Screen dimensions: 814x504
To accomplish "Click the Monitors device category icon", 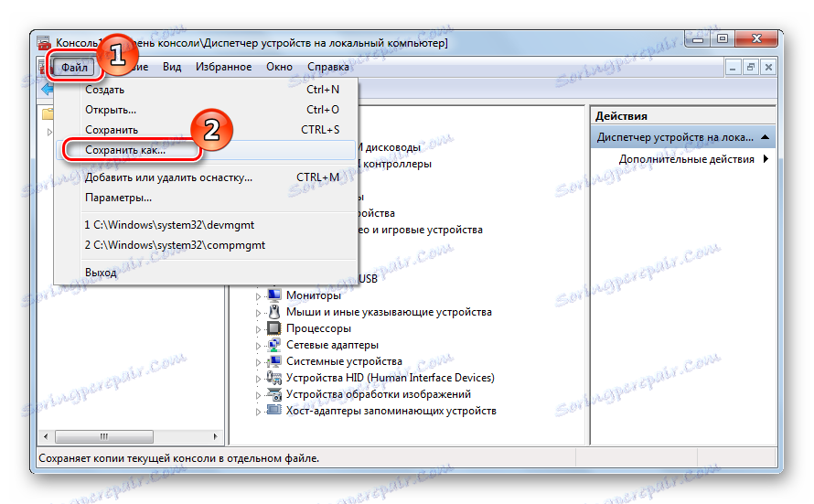I will [x=273, y=295].
